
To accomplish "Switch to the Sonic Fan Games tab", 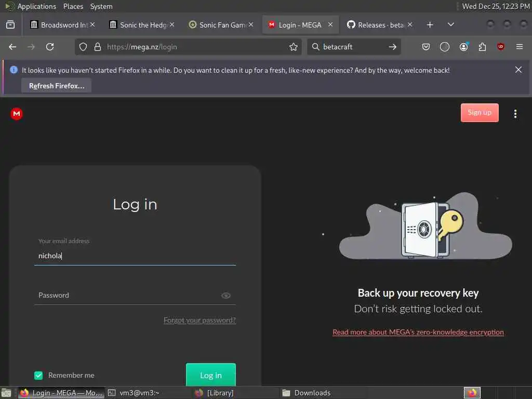I will pyautogui.click(x=221, y=25).
